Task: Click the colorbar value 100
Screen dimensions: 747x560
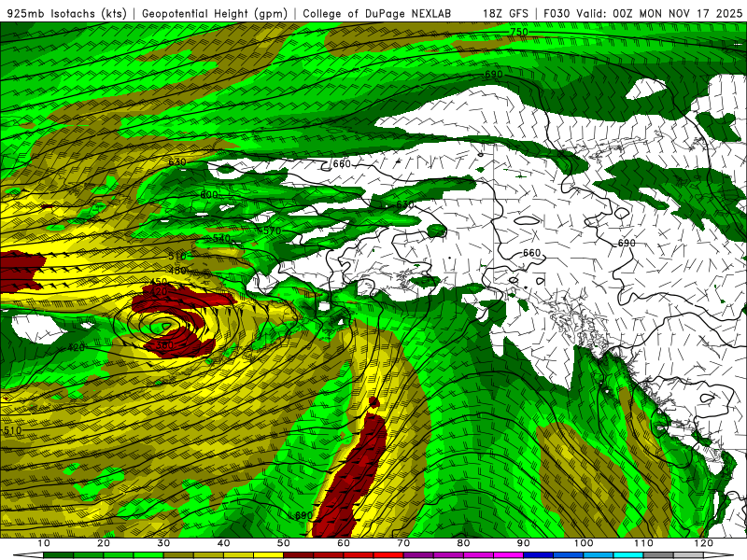Action: [584, 543]
